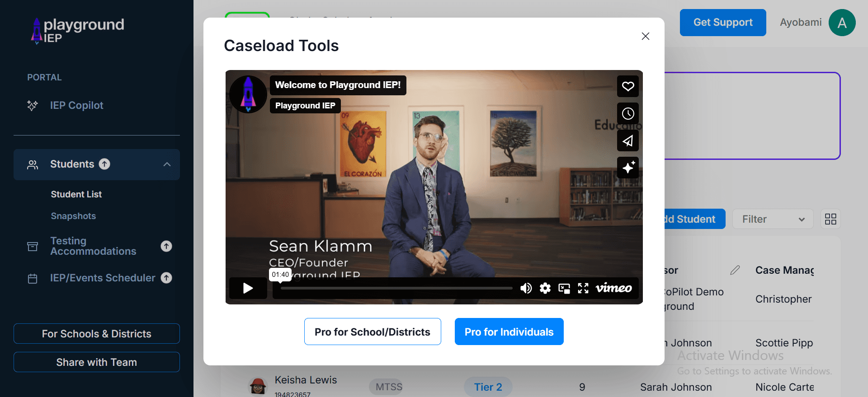Screen dimensions: 868x397
Task: Open Snapshots submenu item
Action: pos(73,216)
